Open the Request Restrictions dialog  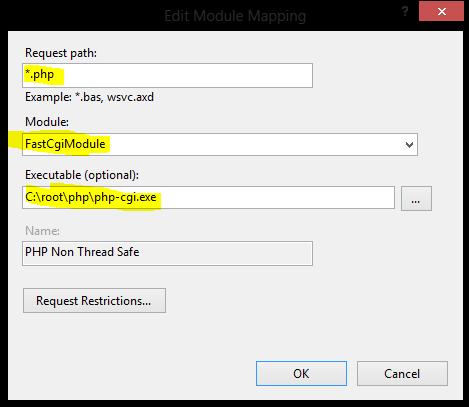94,300
